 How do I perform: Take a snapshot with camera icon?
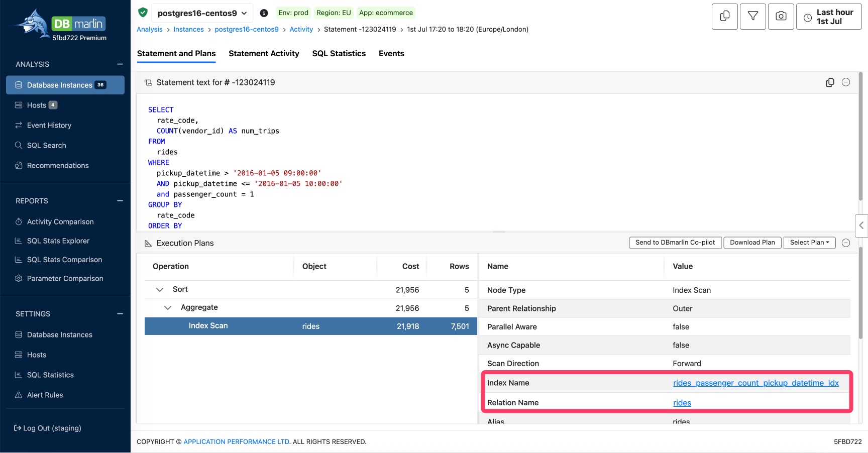coord(781,17)
